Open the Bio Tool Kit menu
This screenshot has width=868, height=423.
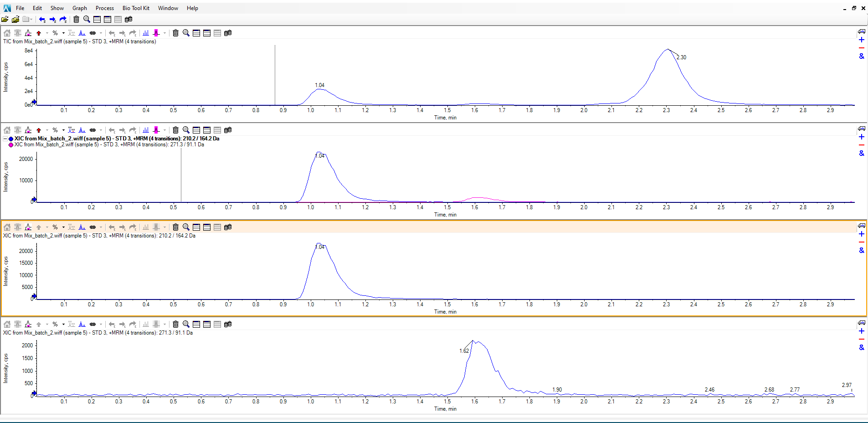click(136, 8)
